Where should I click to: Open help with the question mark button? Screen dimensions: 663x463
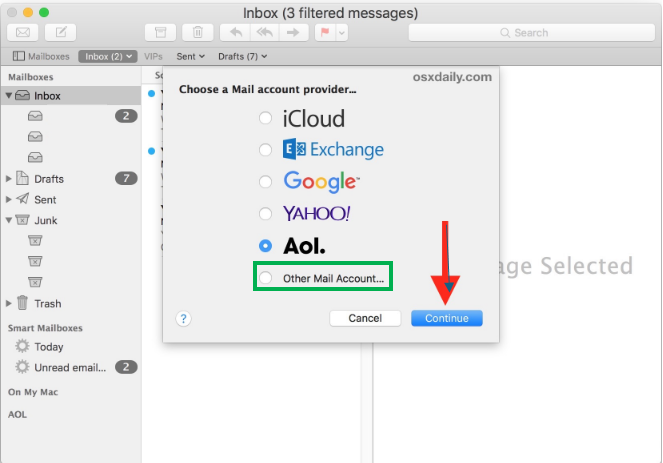(184, 318)
